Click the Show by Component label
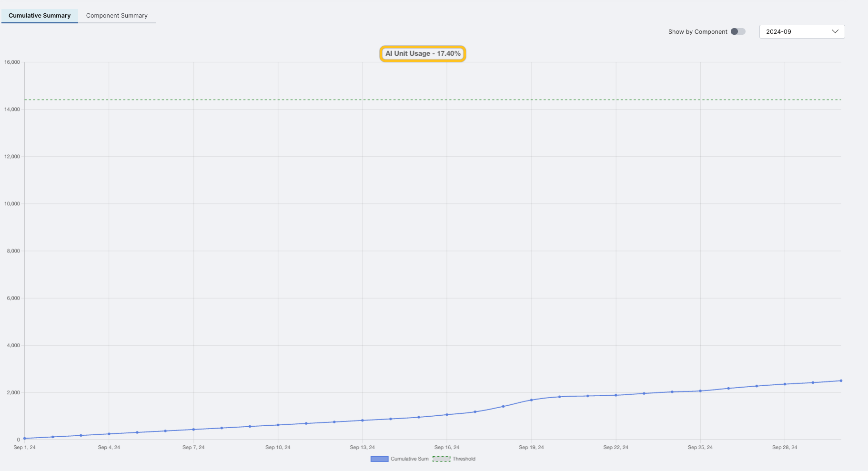The image size is (868, 471). pos(697,31)
